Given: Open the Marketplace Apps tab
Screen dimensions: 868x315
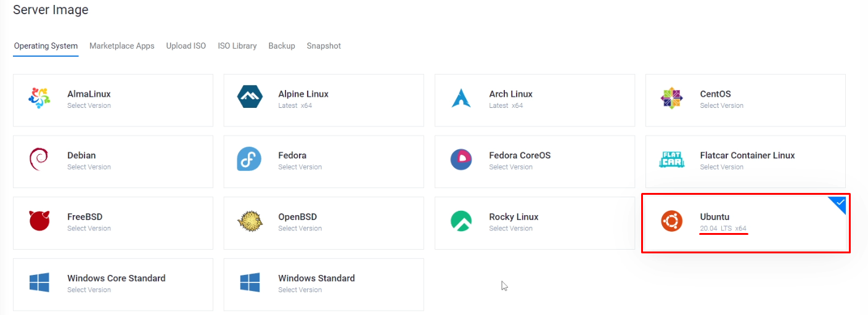Looking at the screenshot, I should pos(122,46).
